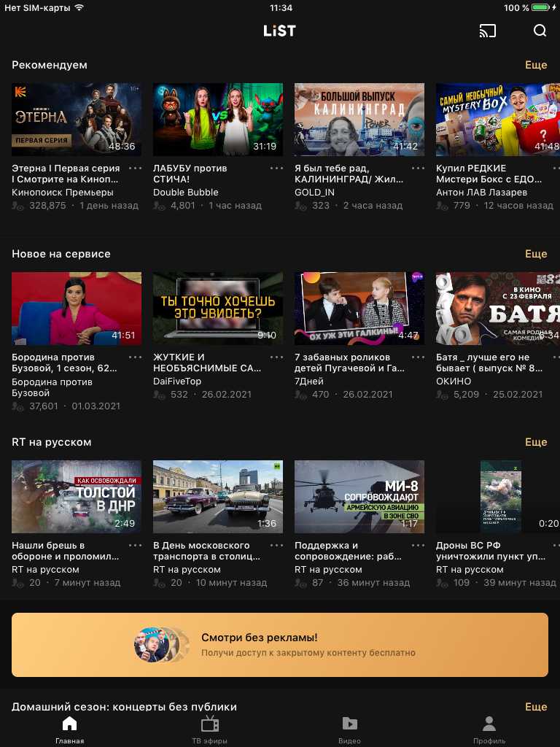
Task: Play the Ох уж эти Галкины thumbnail
Action: pos(359,309)
